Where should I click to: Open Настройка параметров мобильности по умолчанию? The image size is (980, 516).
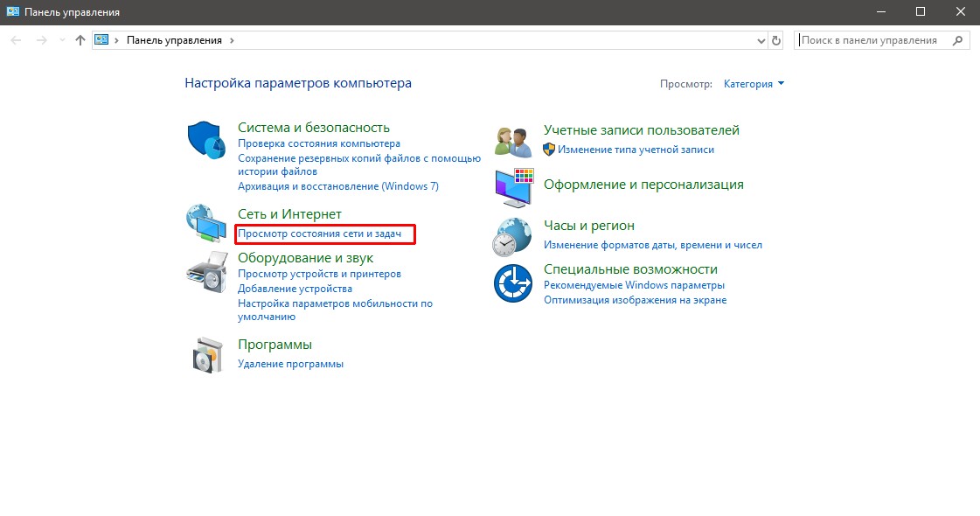[335, 310]
